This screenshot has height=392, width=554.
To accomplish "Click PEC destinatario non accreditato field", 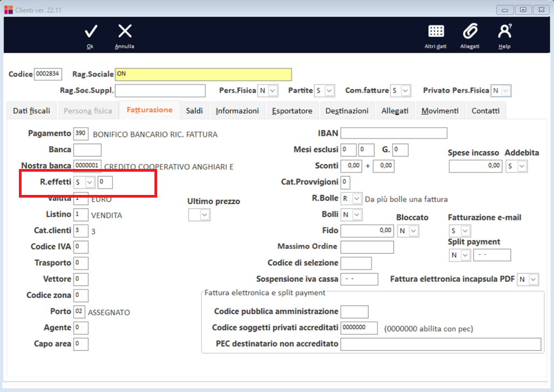I will [x=441, y=344].
